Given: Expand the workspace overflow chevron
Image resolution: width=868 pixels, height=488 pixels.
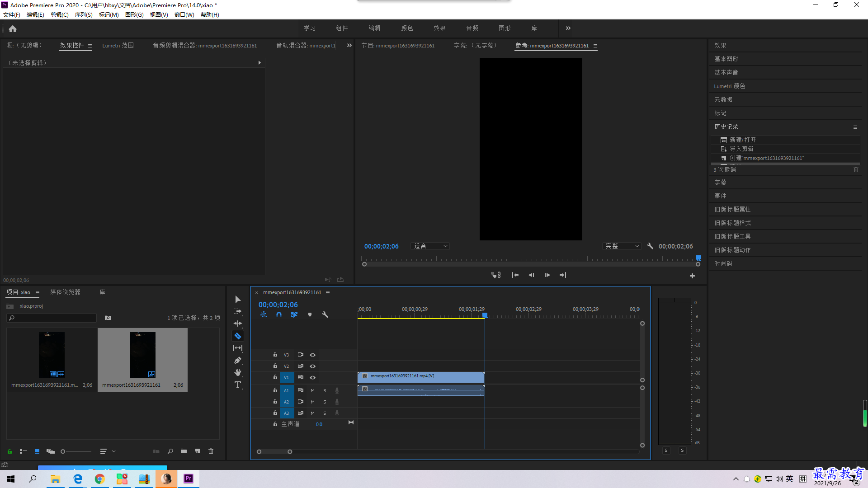Looking at the screenshot, I should point(568,28).
